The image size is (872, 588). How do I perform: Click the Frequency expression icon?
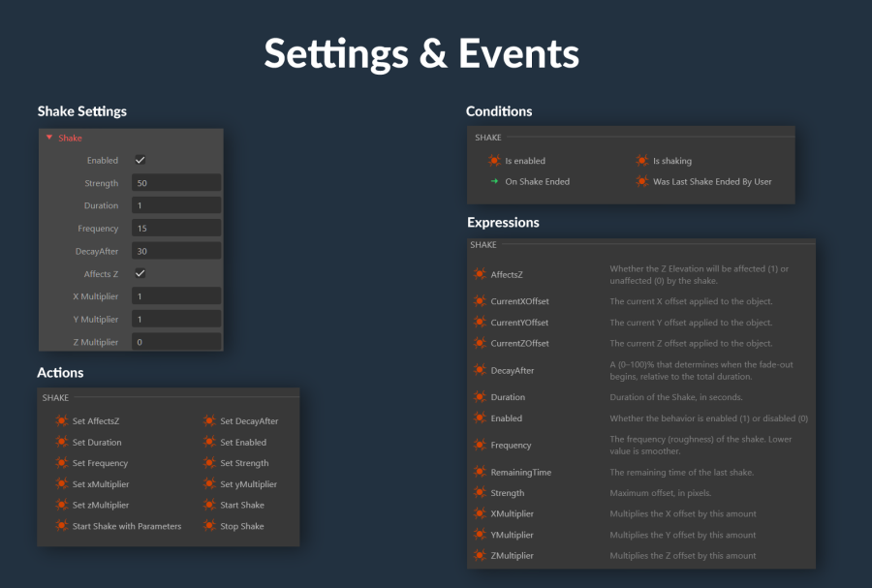(x=480, y=445)
